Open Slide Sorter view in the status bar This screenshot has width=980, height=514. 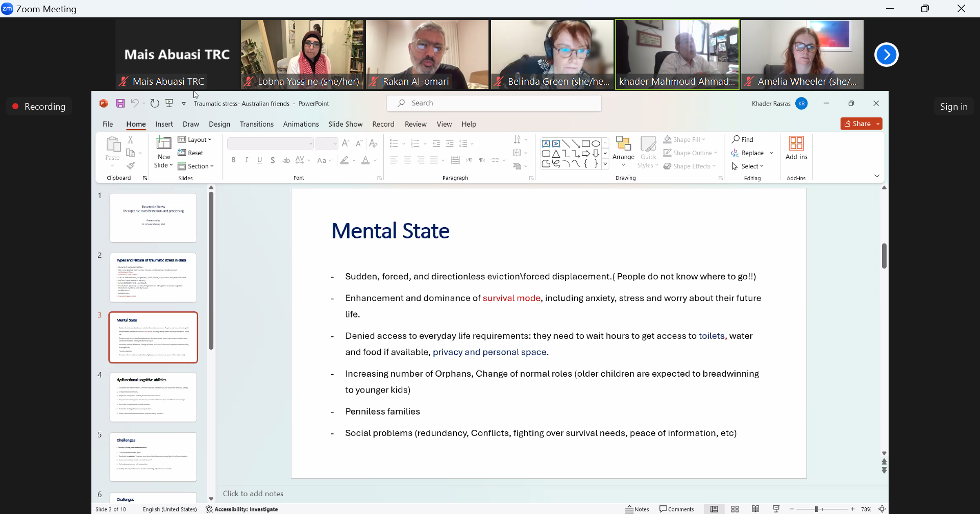(735, 509)
